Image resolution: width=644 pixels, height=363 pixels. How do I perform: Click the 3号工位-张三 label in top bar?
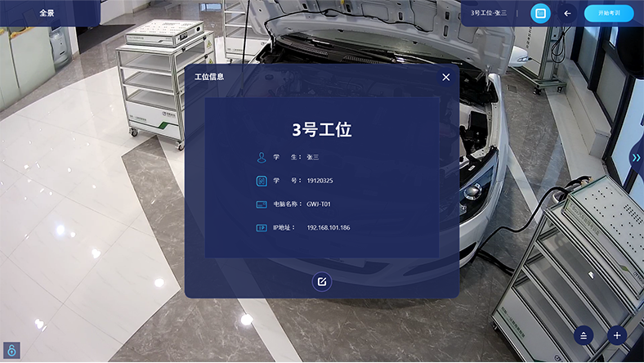click(x=489, y=13)
